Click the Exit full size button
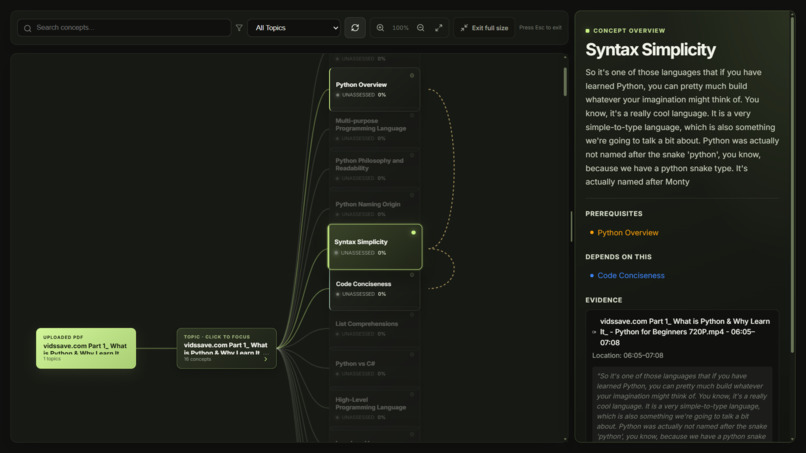The width and height of the screenshot is (806, 453). point(484,28)
